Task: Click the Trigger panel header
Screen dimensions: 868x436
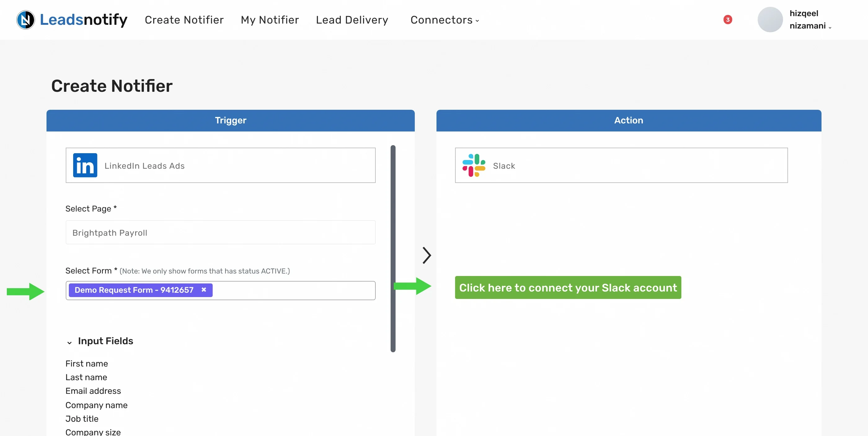Action: (230, 120)
